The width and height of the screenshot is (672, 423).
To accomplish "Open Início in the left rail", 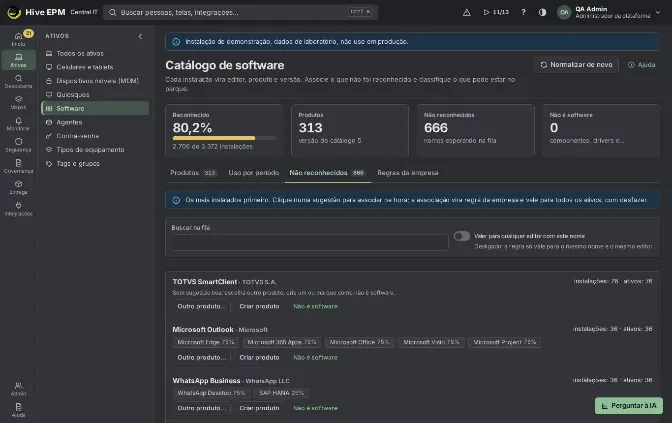I will (18, 39).
